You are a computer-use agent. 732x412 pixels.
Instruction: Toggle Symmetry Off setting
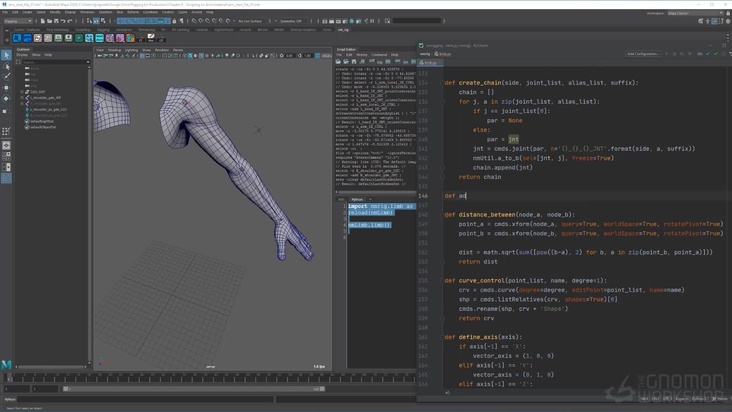[291, 21]
